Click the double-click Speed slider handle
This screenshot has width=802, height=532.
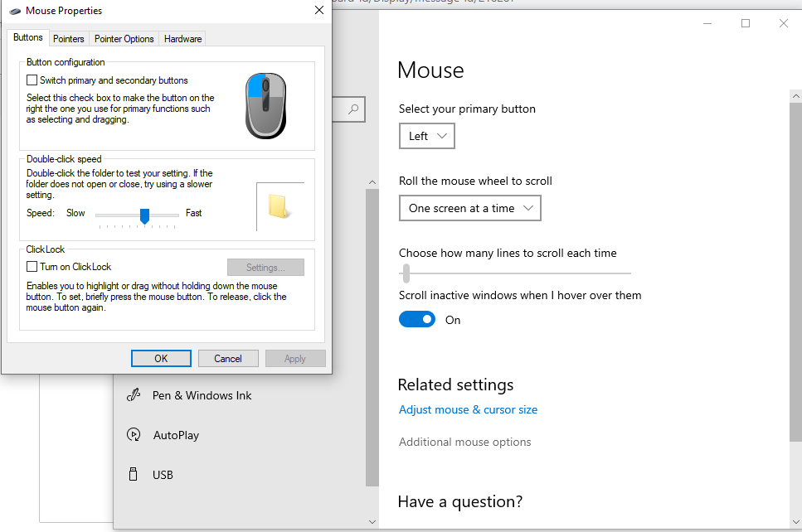click(143, 217)
